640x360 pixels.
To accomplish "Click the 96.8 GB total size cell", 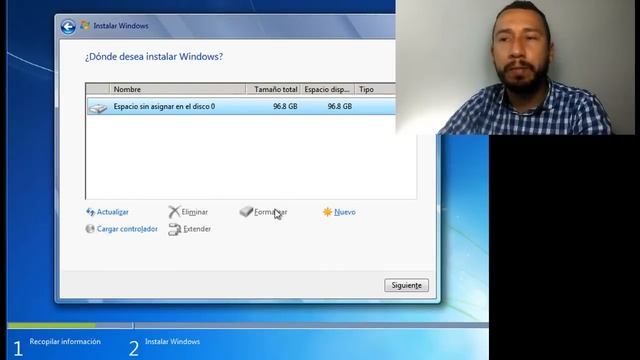I will pos(285,107).
